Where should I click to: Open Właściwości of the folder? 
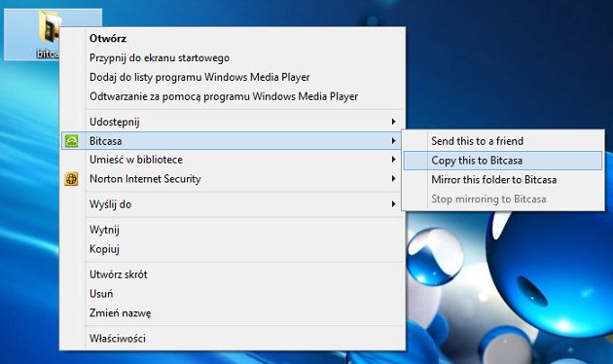point(233,338)
